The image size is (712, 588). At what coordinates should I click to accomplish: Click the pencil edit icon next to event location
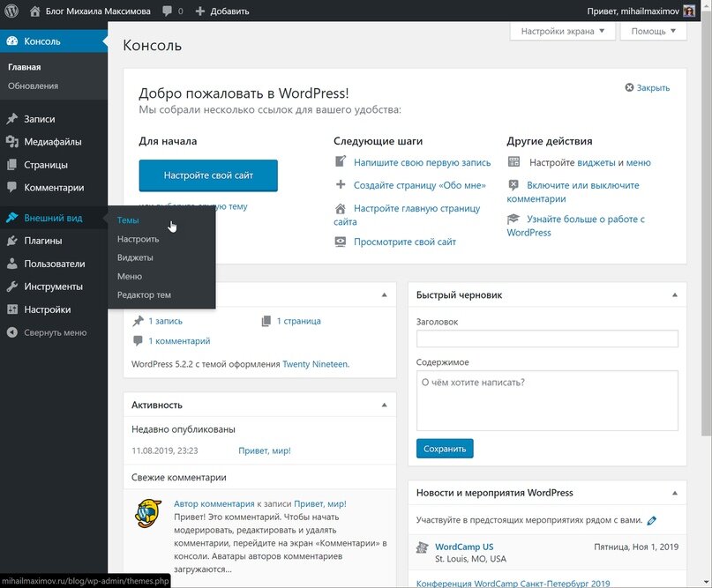(x=652, y=520)
